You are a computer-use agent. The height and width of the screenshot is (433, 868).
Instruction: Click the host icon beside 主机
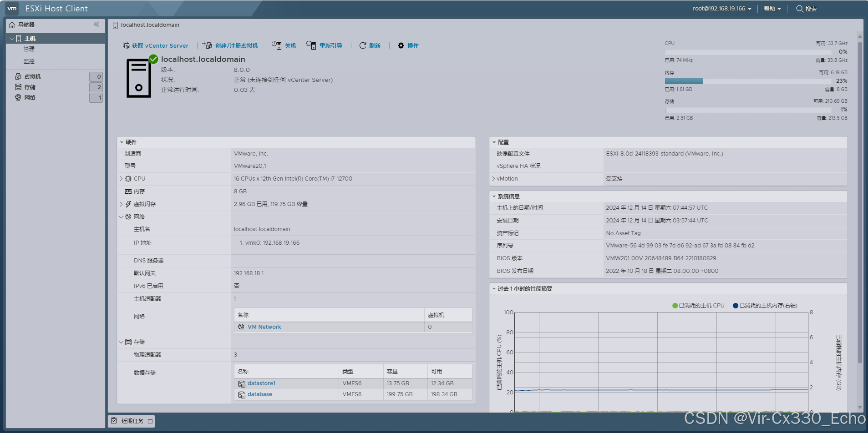click(x=19, y=39)
